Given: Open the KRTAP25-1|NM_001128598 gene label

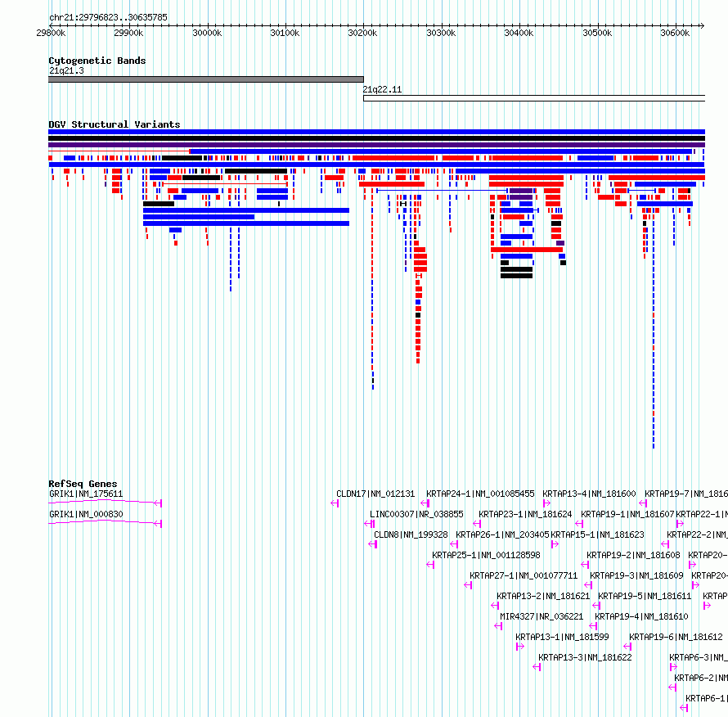Looking at the screenshot, I should [x=486, y=555].
